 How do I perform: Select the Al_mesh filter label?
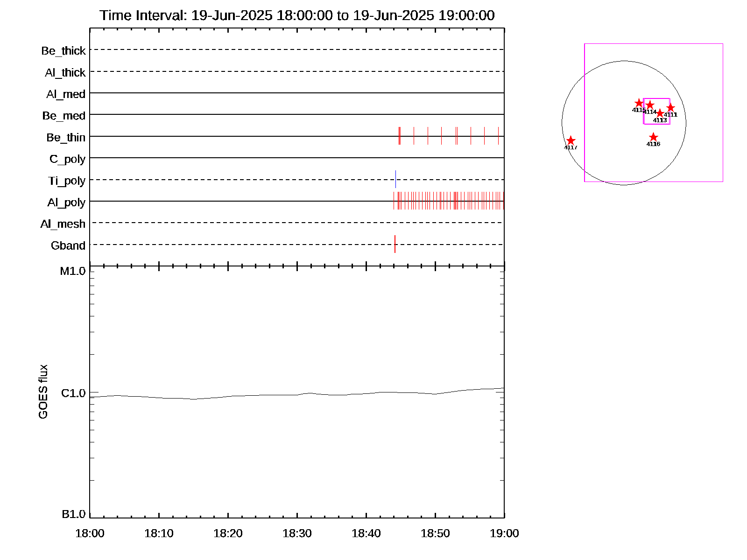(63, 224)
